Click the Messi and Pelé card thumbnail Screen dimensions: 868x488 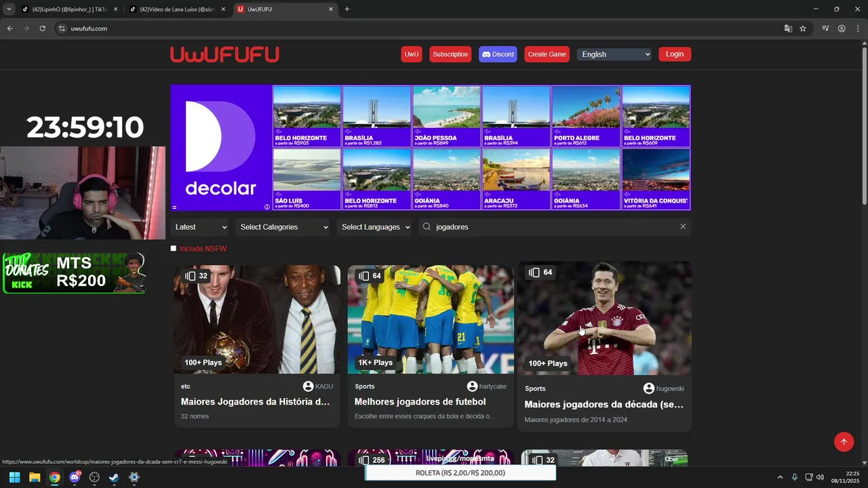pos(257,319)
